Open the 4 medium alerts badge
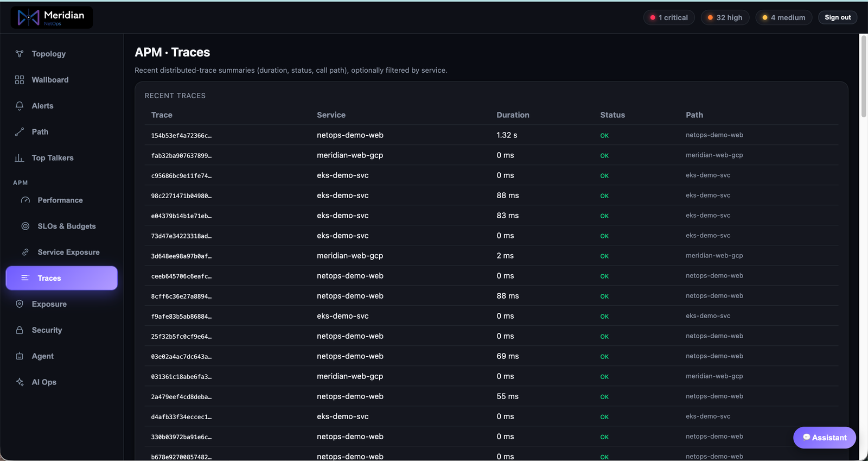Image resolution: width=868 pixels, height=461 pixels. click(x=784, y=17)
